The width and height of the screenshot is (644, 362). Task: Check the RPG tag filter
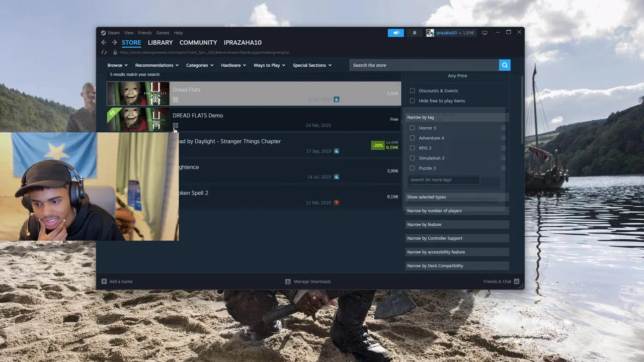[x=412, y=148]
